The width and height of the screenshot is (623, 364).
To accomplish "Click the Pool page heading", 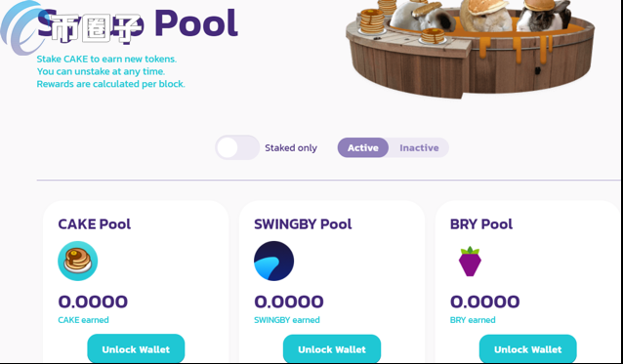I will pos(137,23).
